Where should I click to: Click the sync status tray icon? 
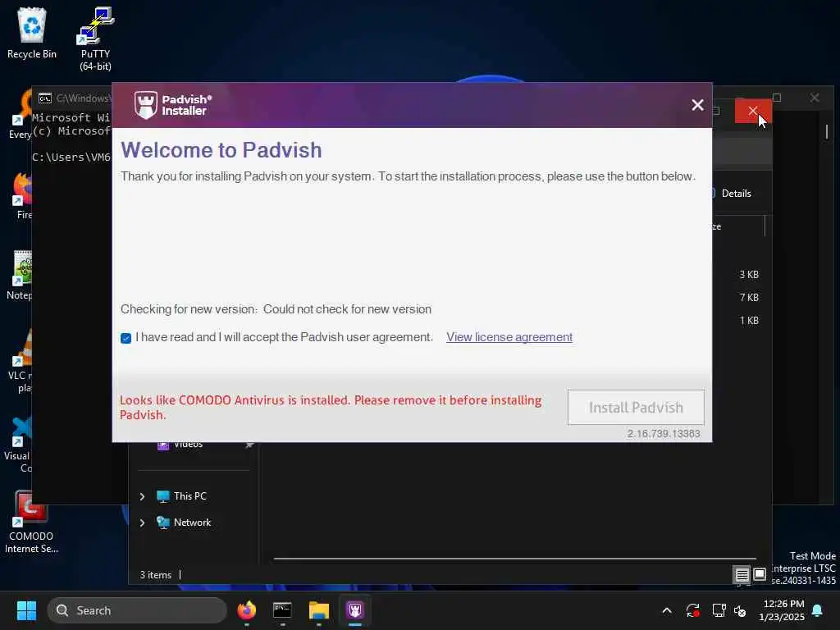click(x=692, y=610)
